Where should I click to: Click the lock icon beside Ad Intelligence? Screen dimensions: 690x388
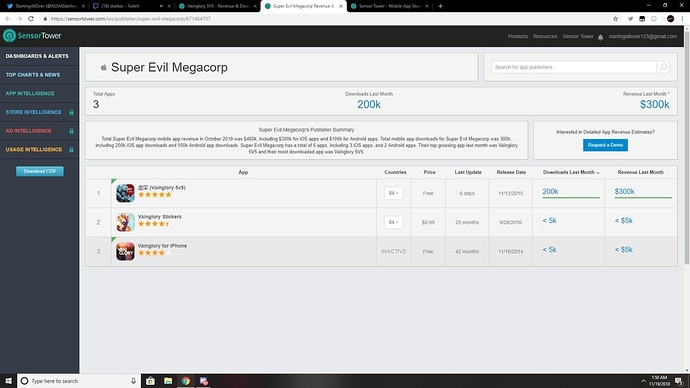(x=71, y=131)
